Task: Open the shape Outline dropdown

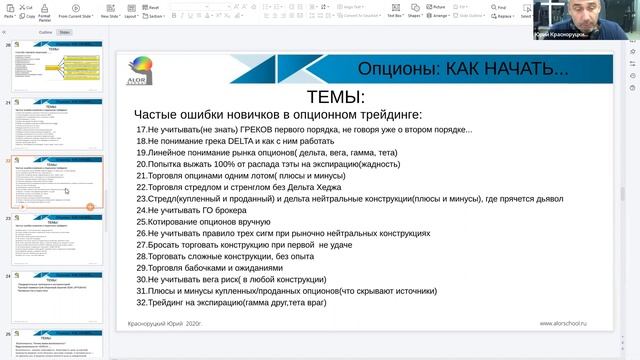Action: (x=469, y=16)
